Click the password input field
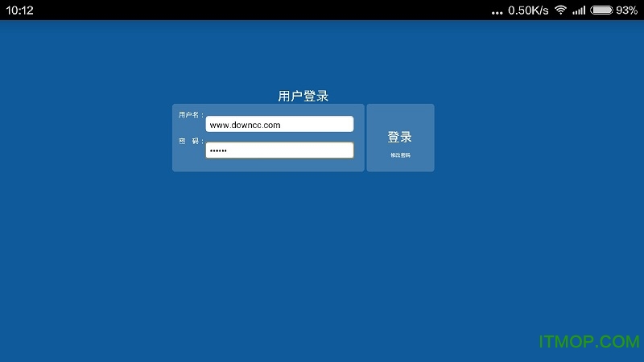Viewport: 644px width, 362px height. coord(279,150)
